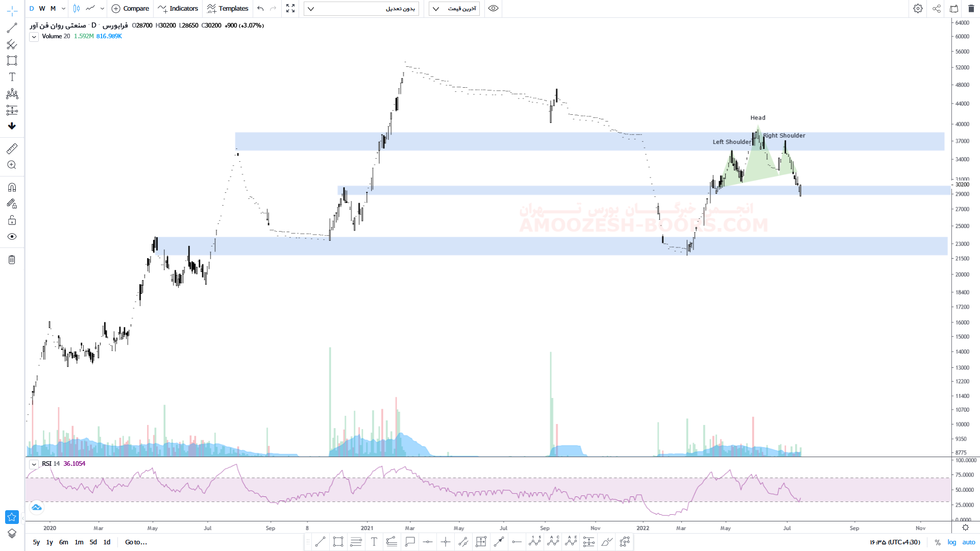The height and width of the screenshot is (551, 980).
Task: Toggle auto scale on price axis
Action: click(969, 542)
